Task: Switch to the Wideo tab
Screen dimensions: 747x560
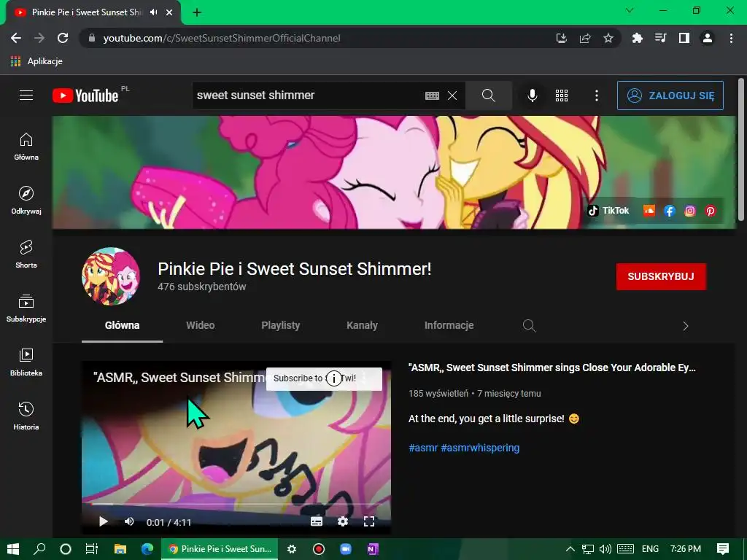Action: pyautogui.click(x=200, y=325)
